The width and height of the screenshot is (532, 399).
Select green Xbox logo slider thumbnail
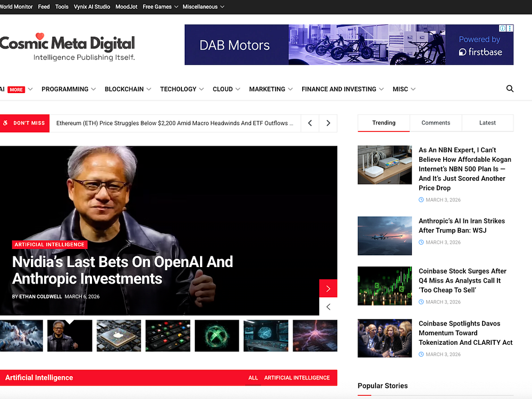217,336
